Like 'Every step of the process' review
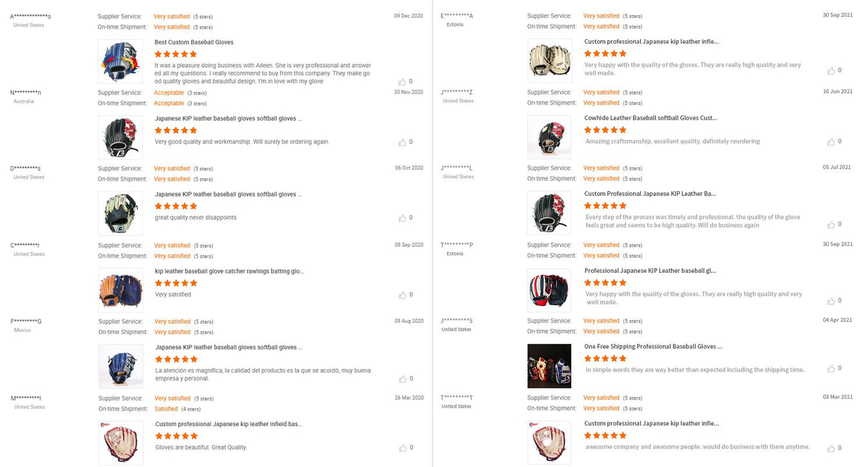This screenshot has height=467, width=868. [x=831, y=225]
